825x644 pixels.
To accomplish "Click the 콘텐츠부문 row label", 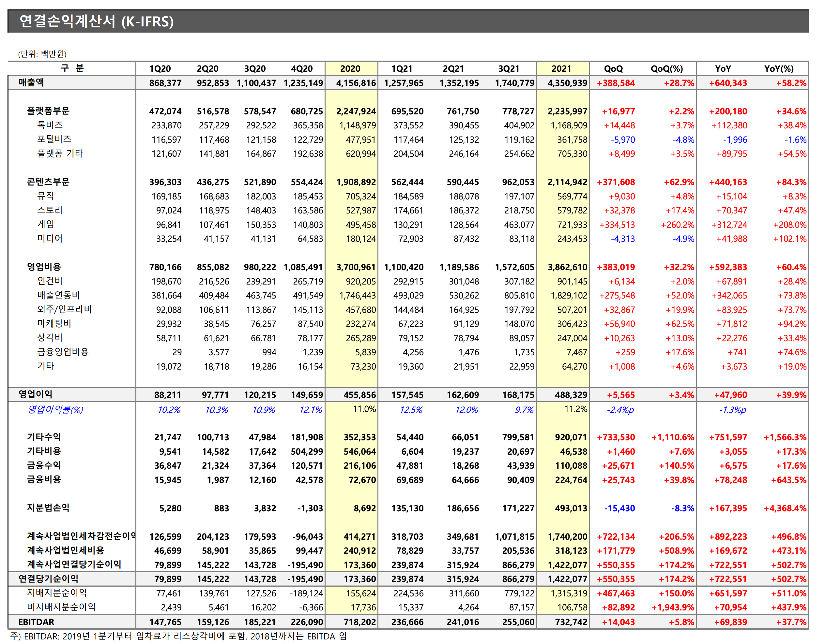I will [x=48, y=182].
